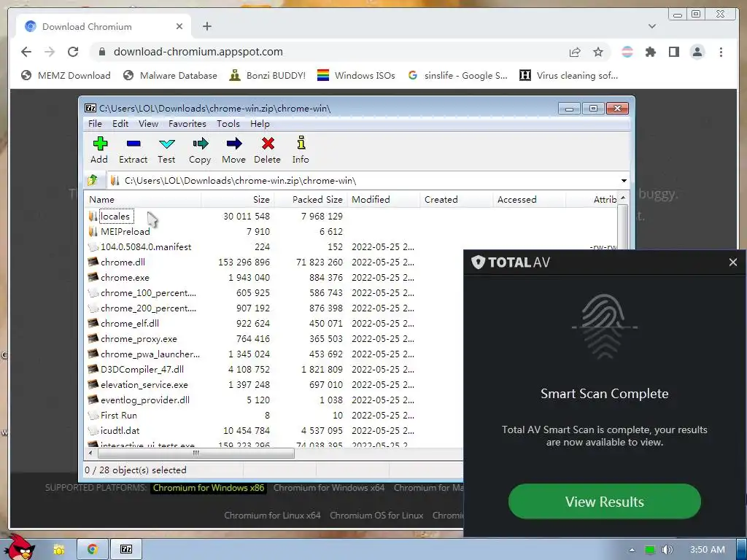The height and width of the screenshot is (560, 747).
Task: Sort file list by Size column
Action: point(238,200)
